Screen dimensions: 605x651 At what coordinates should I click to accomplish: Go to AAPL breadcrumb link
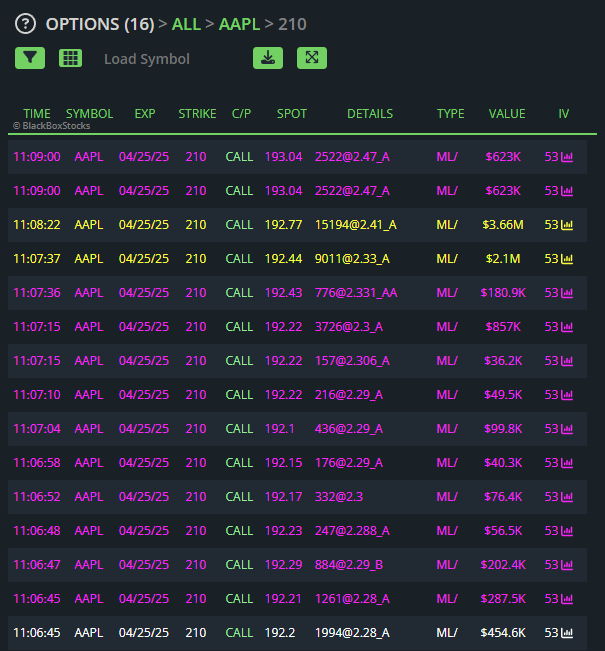pos(239,24)
